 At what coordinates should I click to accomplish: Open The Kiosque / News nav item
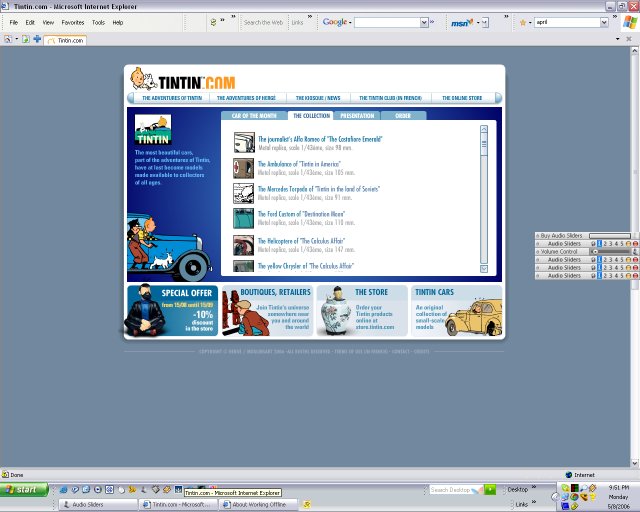(318, 98)
